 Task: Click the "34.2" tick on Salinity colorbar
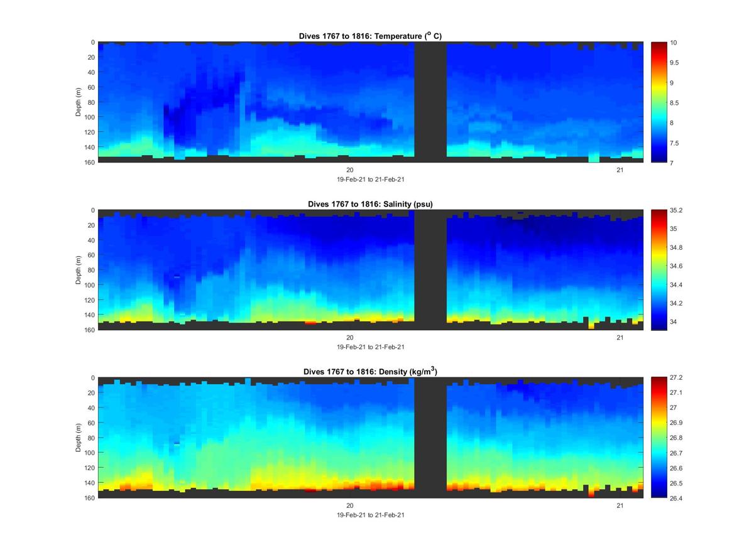[x=677, y=303]
